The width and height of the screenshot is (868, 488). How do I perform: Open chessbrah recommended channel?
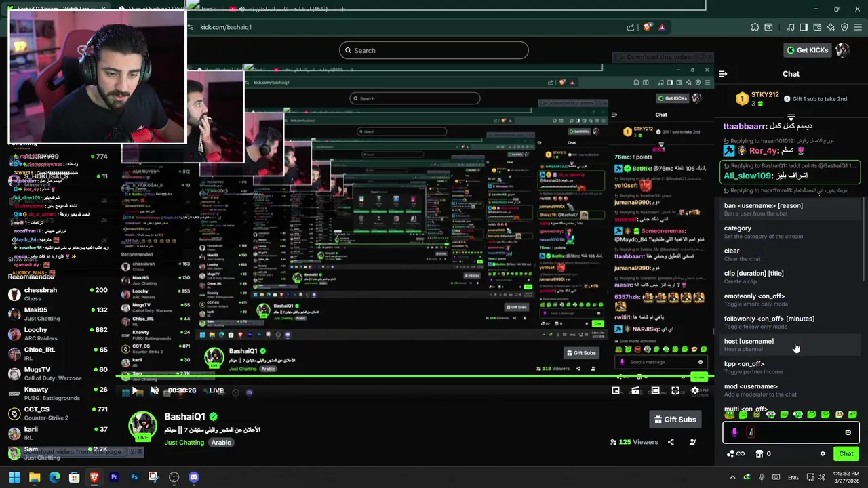point(58,293)
